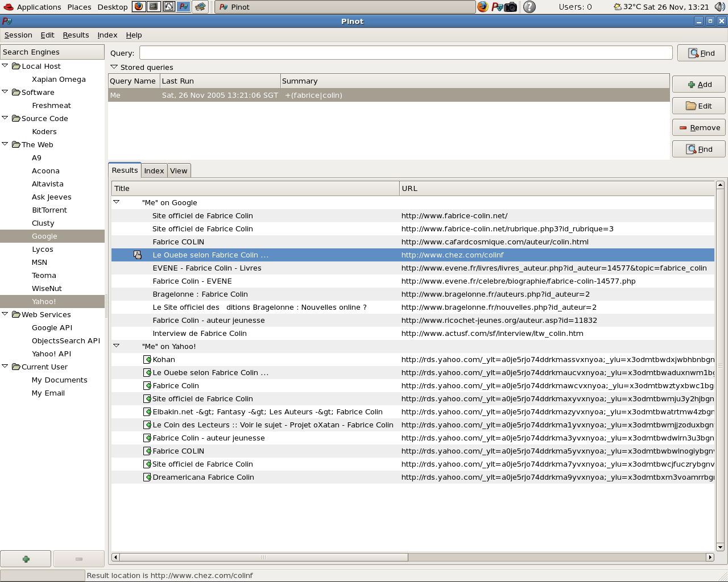The height and width of the screenshot is (582, 728).
Task: Click the weather applet icon showing 32°C
Action: (618, 7)
